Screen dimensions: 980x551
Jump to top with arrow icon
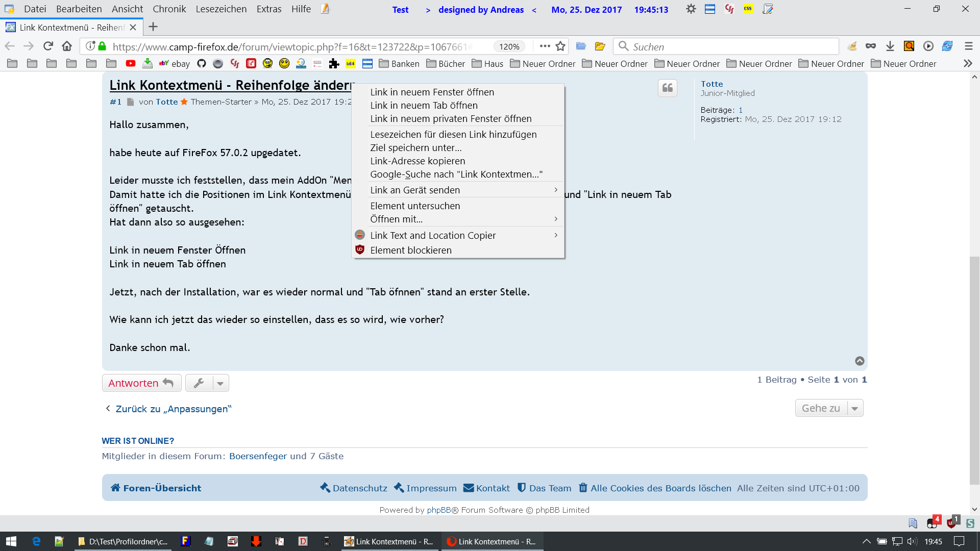click(860, 361)
